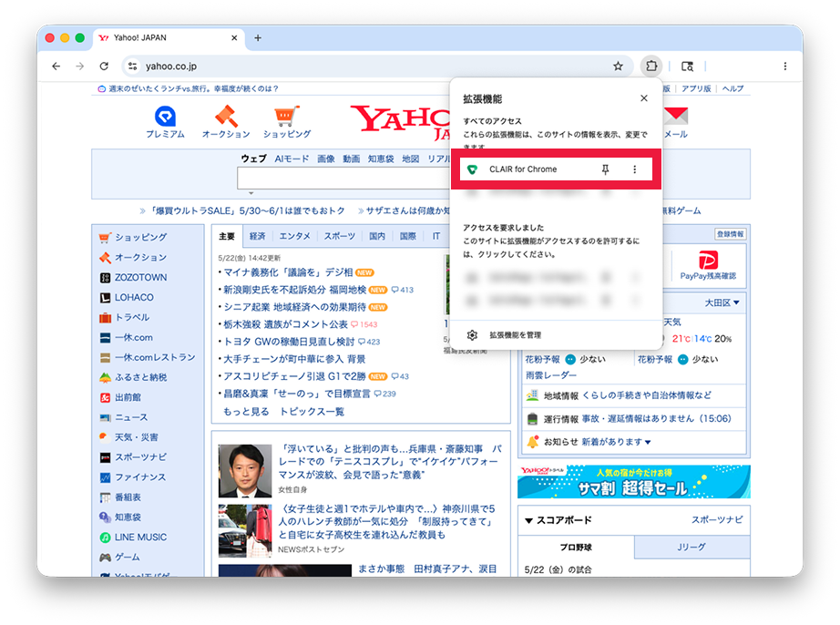Open the 雨雲レーダー link

tap(551, 375)
